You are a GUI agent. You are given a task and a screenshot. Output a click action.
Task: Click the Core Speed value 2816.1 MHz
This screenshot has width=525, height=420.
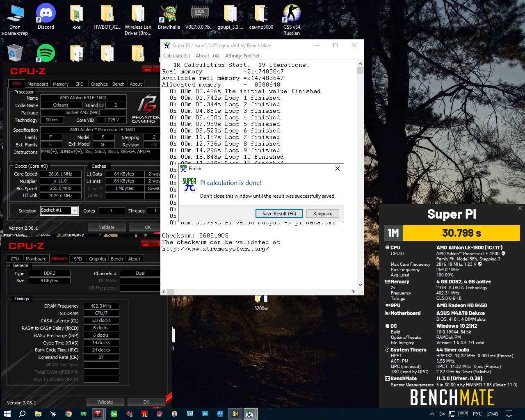pyautogui.click(x=60, y=174)
